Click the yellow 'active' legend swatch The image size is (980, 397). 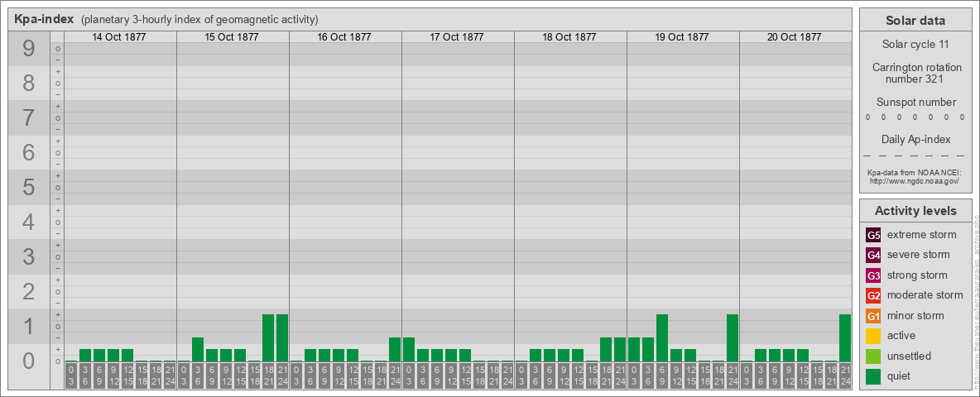[873, 336]
